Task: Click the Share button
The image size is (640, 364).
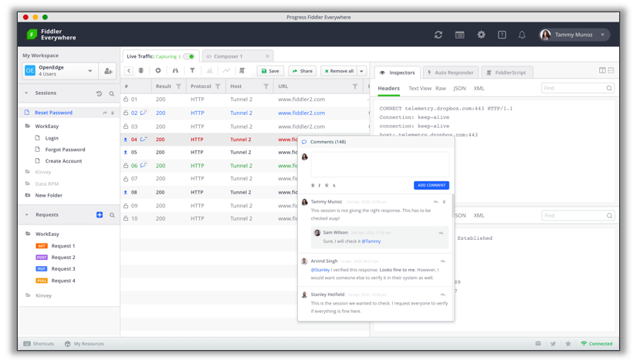Action: [303, 71]
